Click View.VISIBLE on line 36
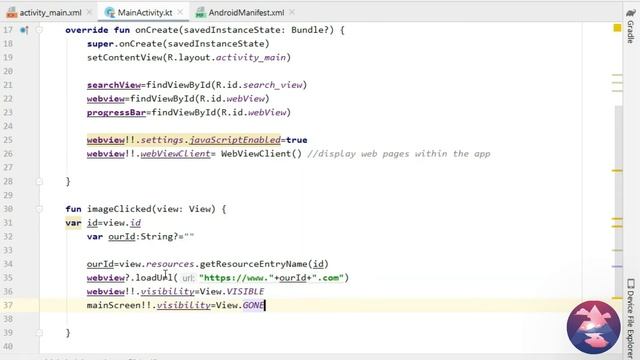Viewport: 640px width, 360px height. point(231,291)
